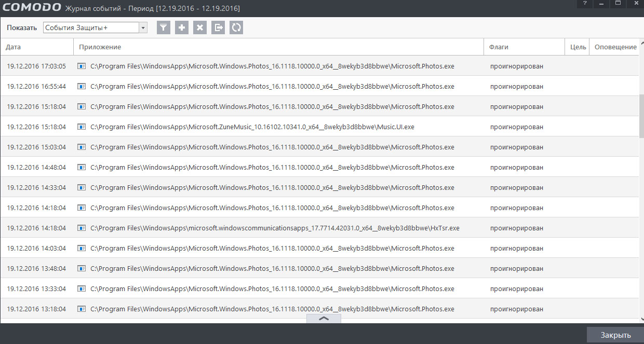Click the app icon in the 13:18:04 row
Image resolution: width=644 pixels, height=344 pixels.
pos(82,309)
